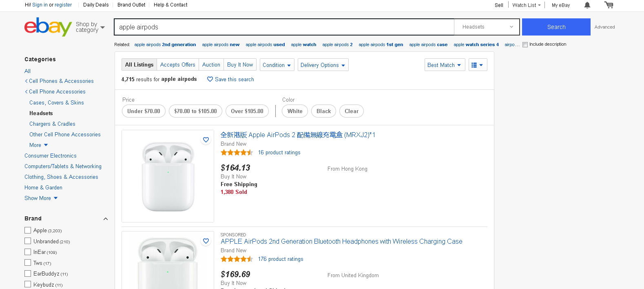Switch to the Auction tab
This screenshot has width=644, height=289.
[211, 64]
